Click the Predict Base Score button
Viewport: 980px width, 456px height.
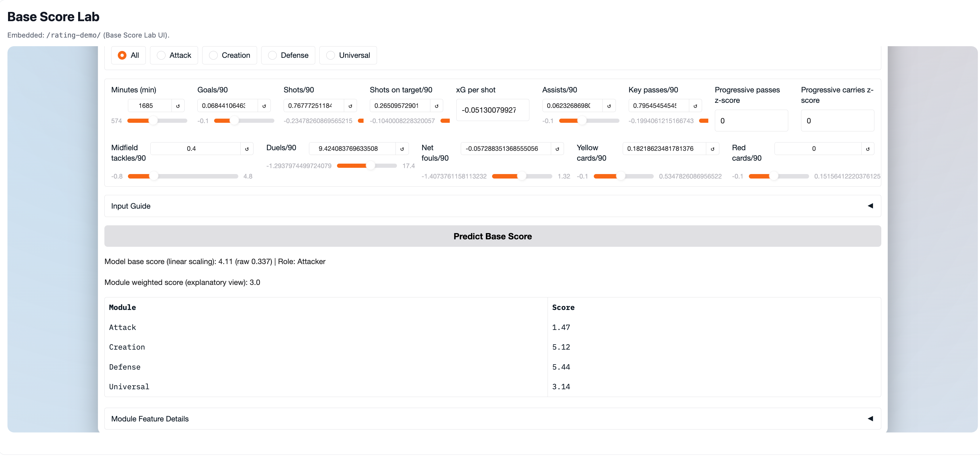pos(493,236)
